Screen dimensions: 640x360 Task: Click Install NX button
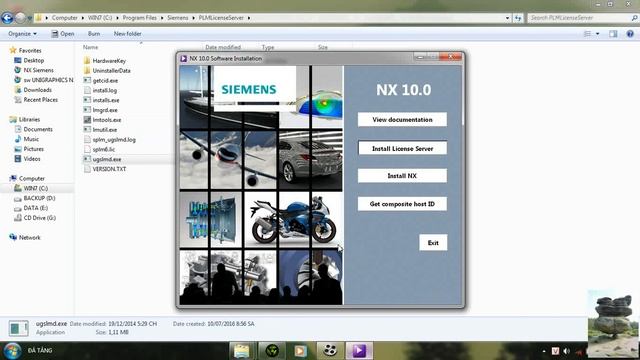pyautogui.click(x=402, y=176)
